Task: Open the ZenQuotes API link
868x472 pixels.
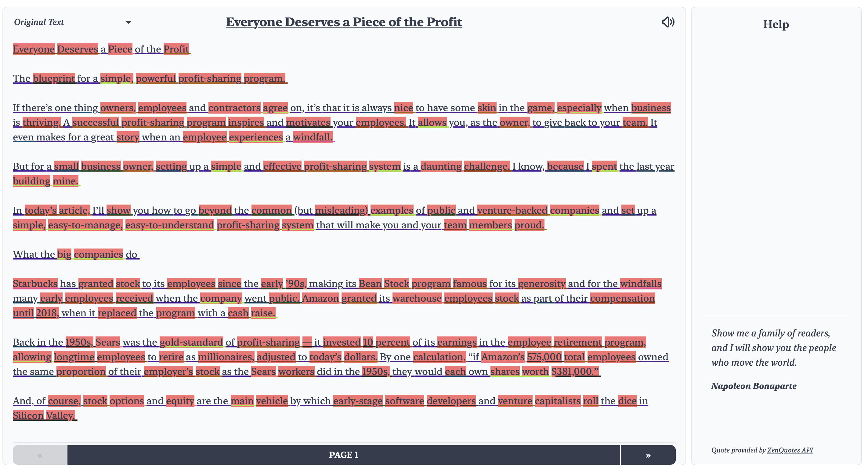Action: pos(790,450)
